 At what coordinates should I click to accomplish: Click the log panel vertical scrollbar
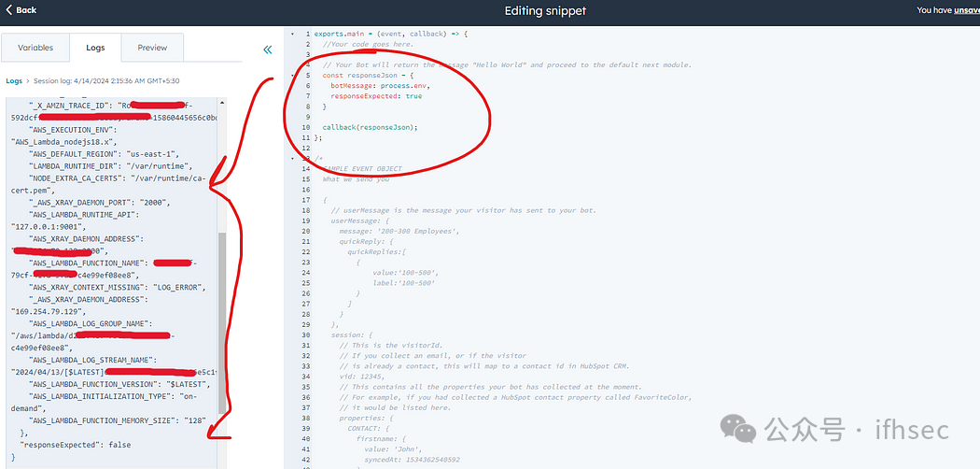click(221, 322)
